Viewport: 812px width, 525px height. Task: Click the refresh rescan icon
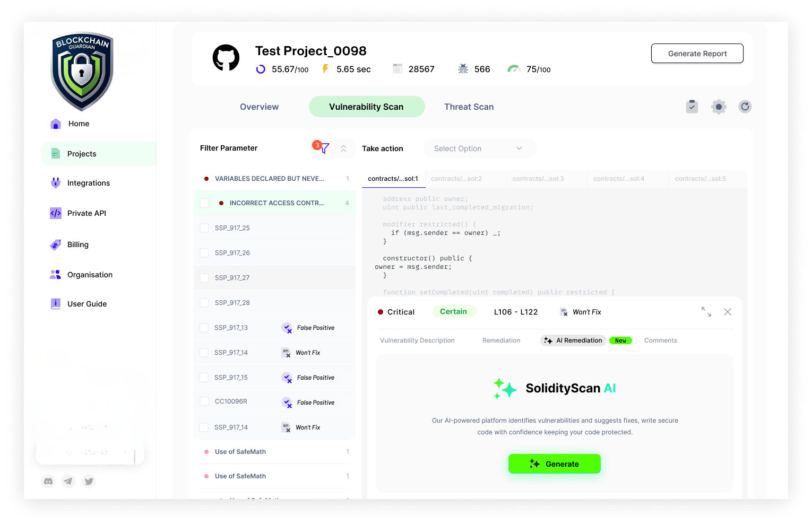pyautogui.click(x=745, y=107)
